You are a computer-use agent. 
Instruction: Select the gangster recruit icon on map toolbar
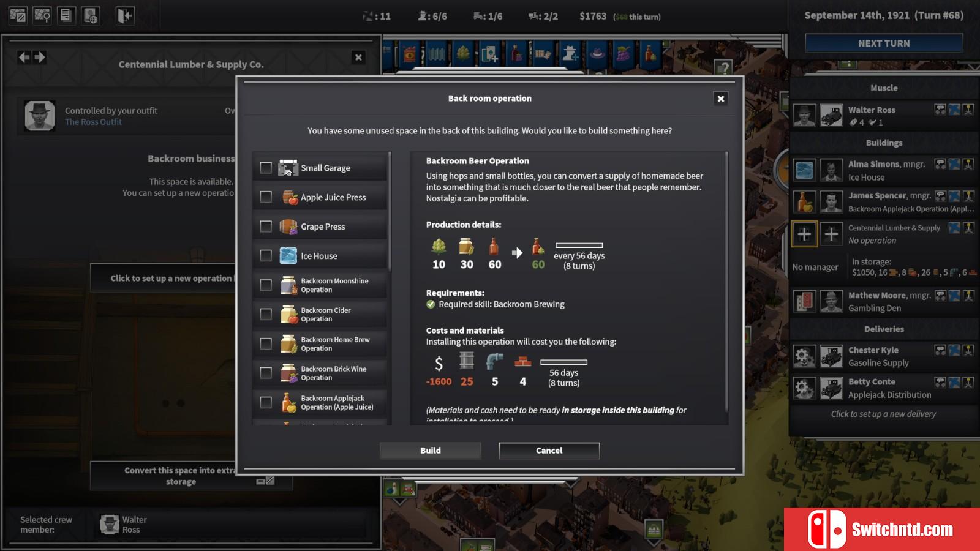coord(570,54)
